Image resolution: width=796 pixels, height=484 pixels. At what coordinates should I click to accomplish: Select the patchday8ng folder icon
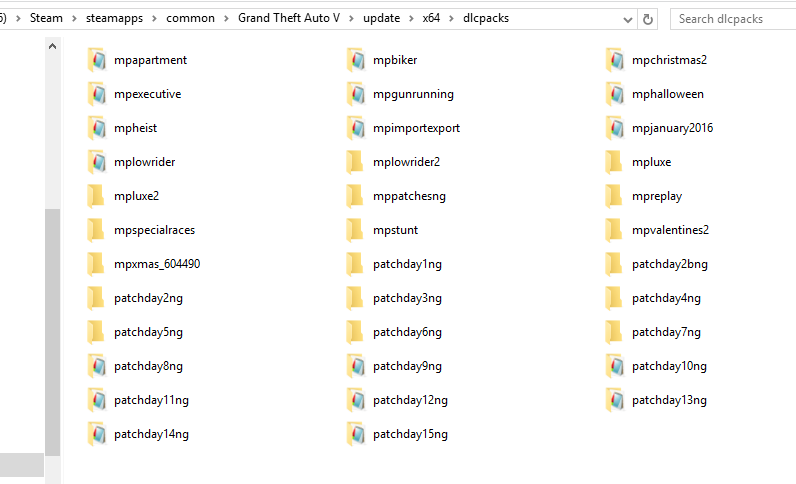(x=96, y=366)
